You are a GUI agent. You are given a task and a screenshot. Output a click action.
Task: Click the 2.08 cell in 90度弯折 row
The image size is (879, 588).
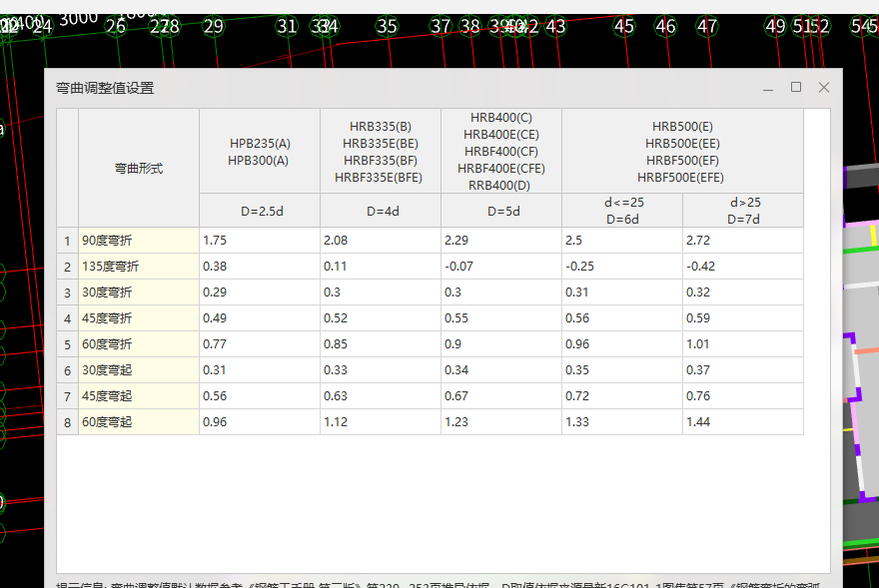pyautogui.click(x=381, y=241)
